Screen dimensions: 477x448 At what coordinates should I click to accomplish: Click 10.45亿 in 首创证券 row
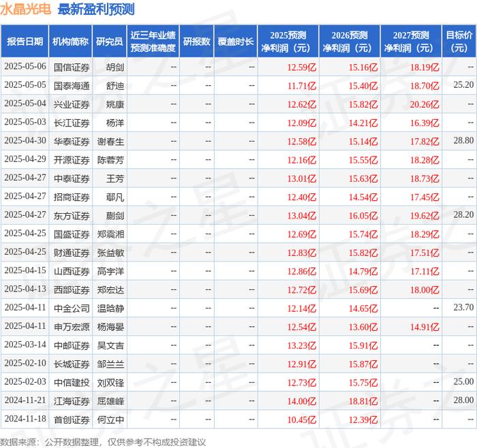302,419
